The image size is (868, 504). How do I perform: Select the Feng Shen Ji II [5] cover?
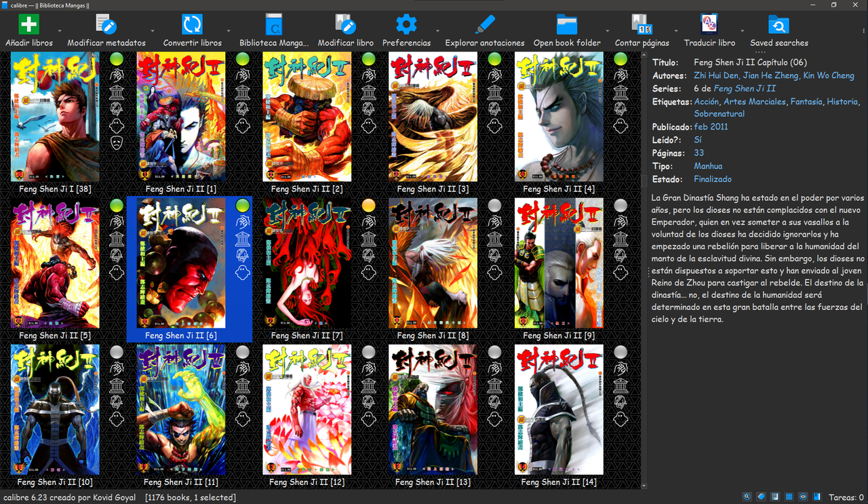(x=55, y=263)
